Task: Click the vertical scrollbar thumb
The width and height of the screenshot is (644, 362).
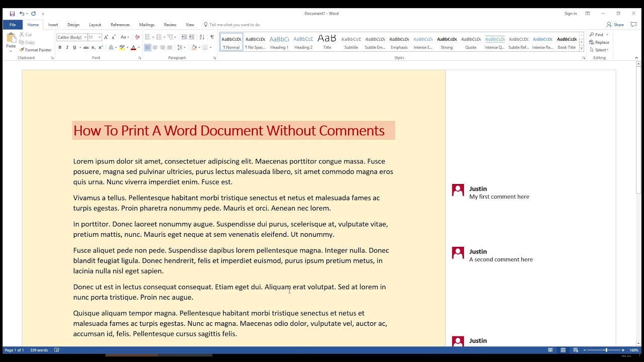Action: 638,131
